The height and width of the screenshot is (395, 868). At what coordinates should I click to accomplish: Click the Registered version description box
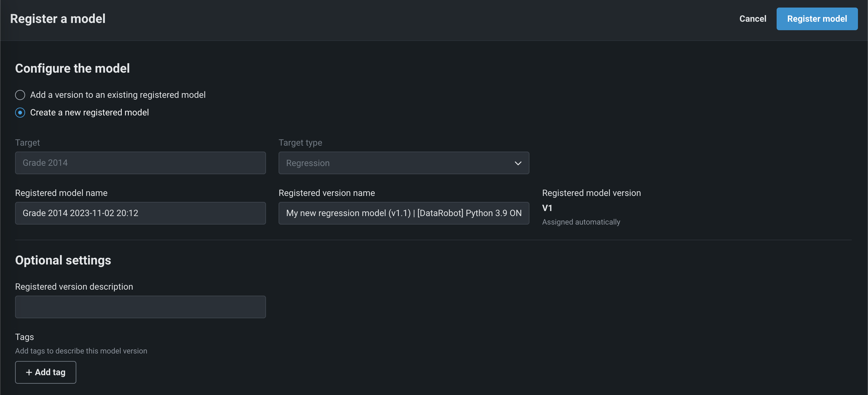(x=140, y=307)
